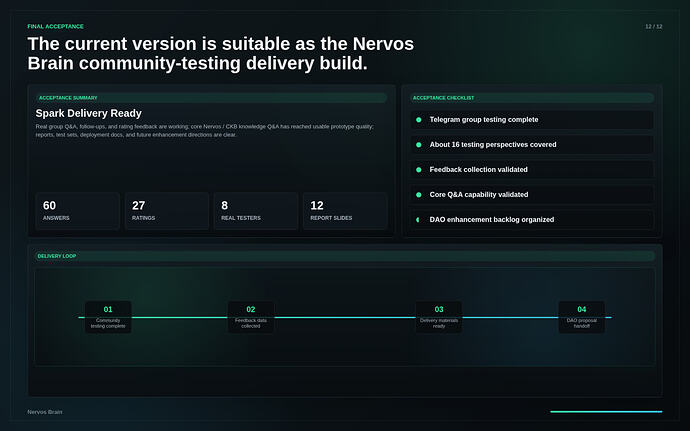
Task: Click the slide progress bar at bottom right
Action: pyautogui.click(x=606, y=412)
